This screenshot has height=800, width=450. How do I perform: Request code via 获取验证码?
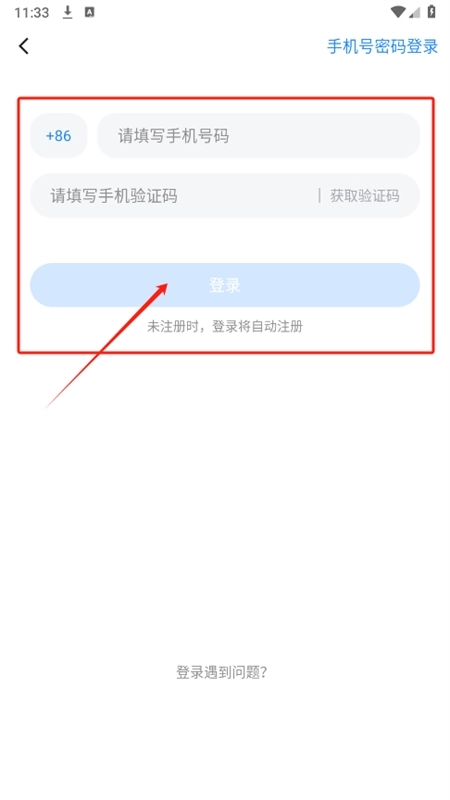pyautogui.click(x=365, y=196)
